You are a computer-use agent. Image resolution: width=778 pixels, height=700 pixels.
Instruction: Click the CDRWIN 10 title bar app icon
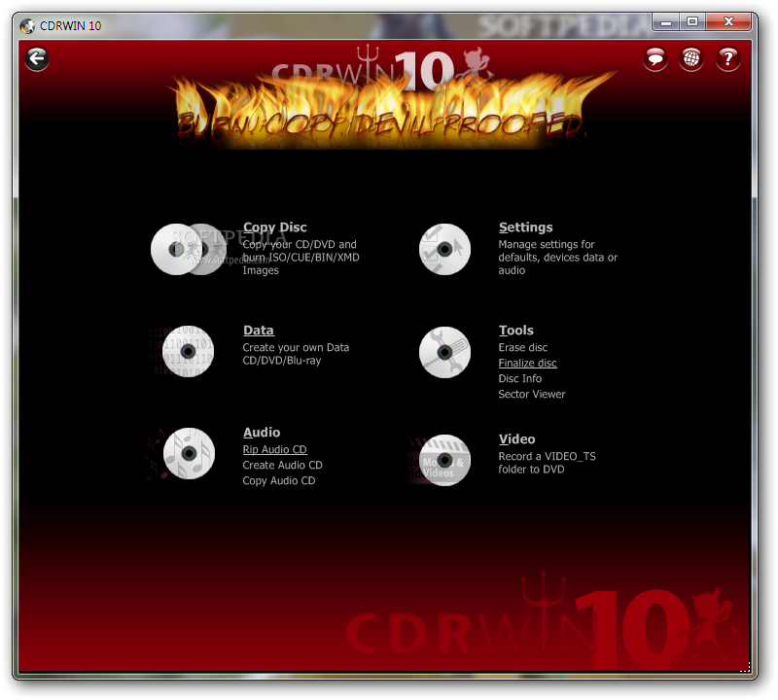point(27,26)
